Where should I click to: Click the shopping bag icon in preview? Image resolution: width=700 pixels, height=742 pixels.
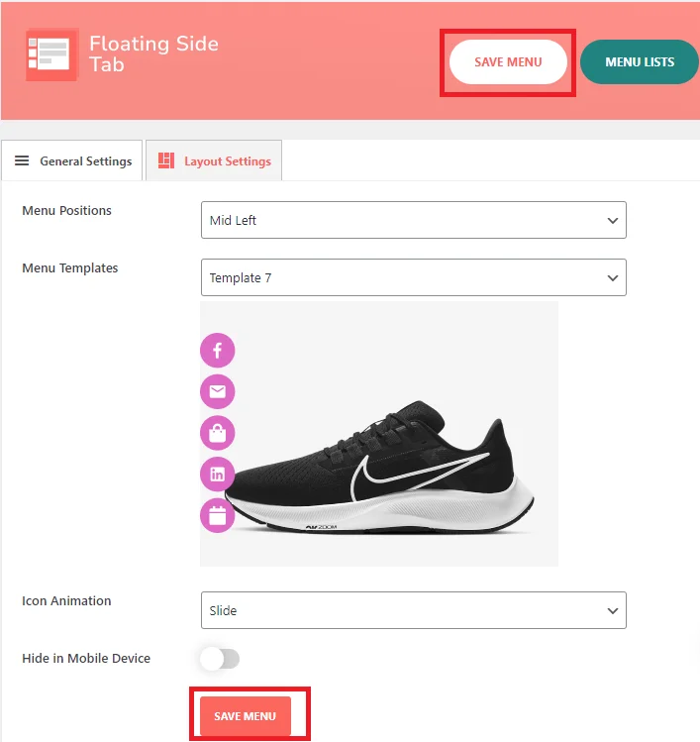click(217, 432)
